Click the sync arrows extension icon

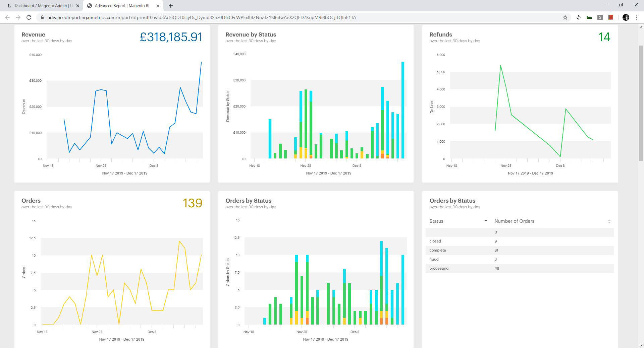click(579, 17)
